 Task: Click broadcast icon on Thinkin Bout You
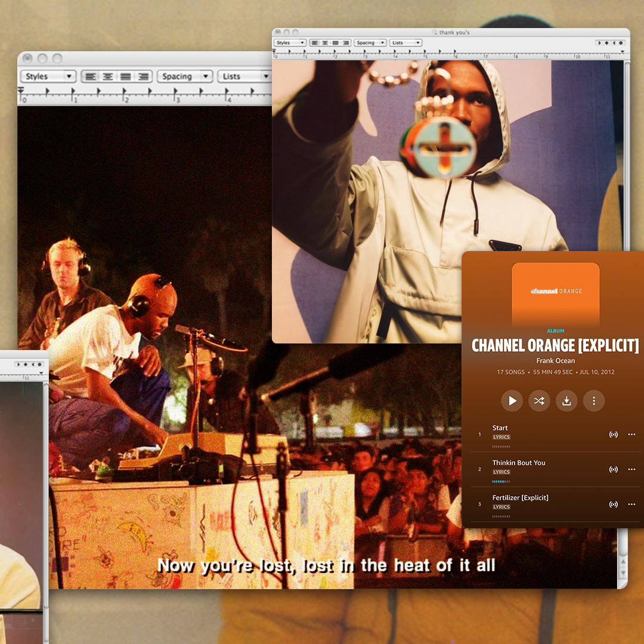pyautogui.click(x=613, y=469)
